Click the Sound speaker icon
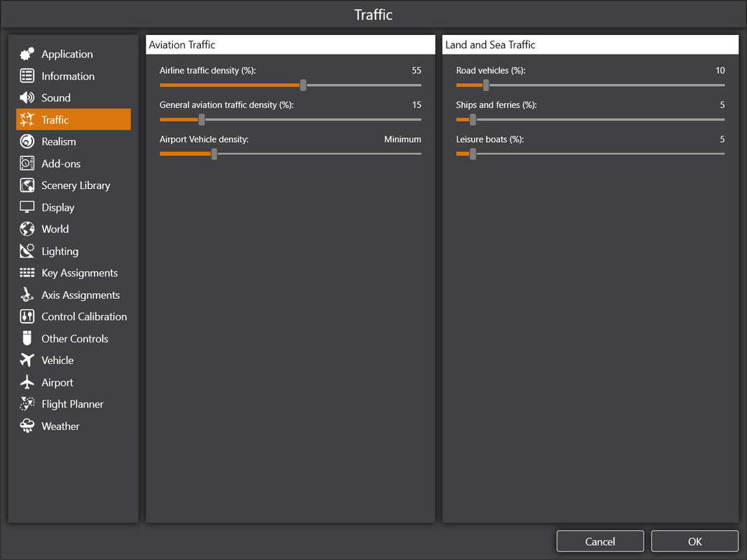 (x=27, y=97)
